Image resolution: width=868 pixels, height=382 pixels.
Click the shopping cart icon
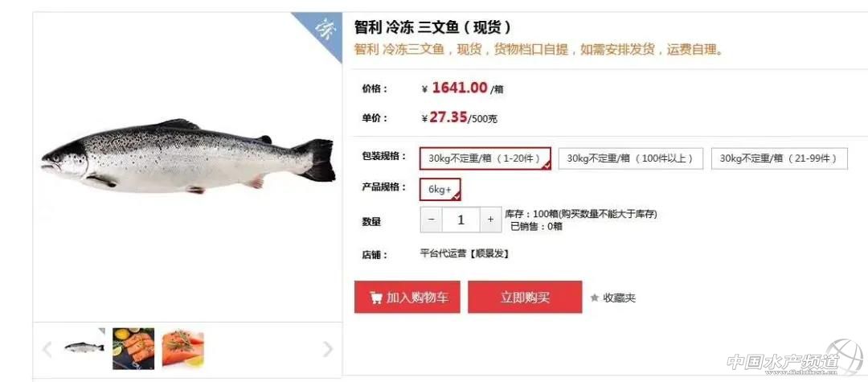point(376,298)
